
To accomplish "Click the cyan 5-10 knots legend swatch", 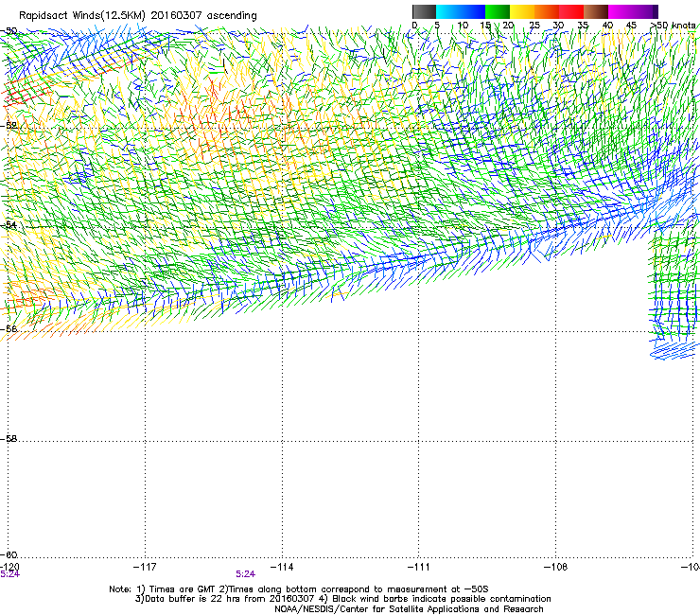I will [448, 11].
